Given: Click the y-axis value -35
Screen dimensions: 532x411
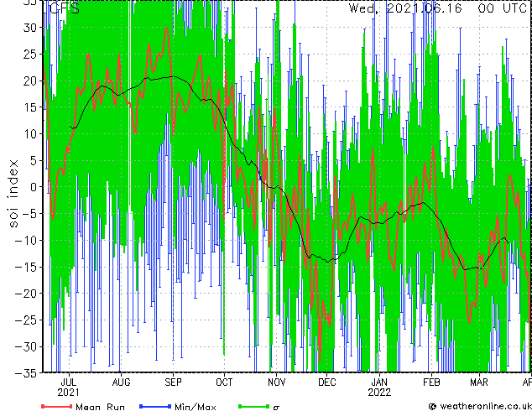Looking at the screenshot, I should [26, 373].
